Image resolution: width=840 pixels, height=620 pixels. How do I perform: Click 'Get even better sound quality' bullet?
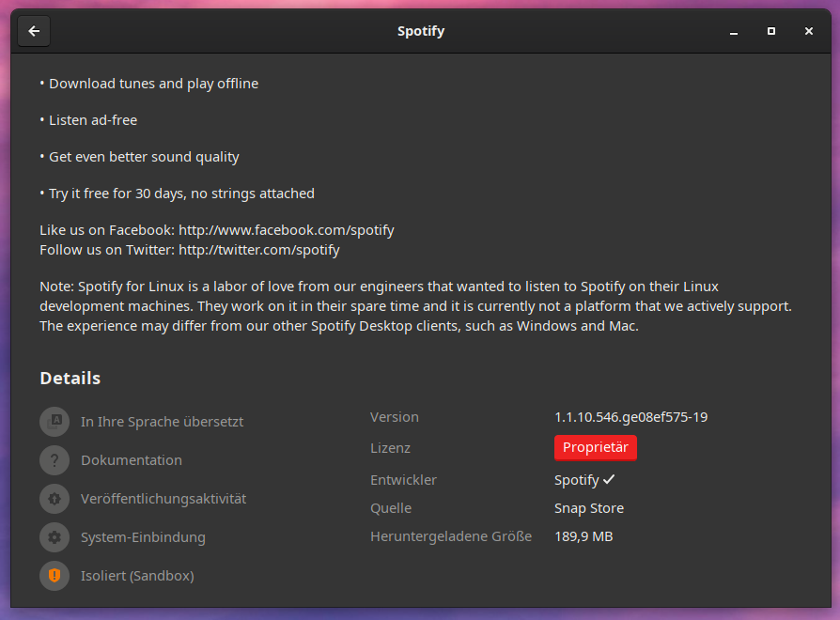pos(139,158)
